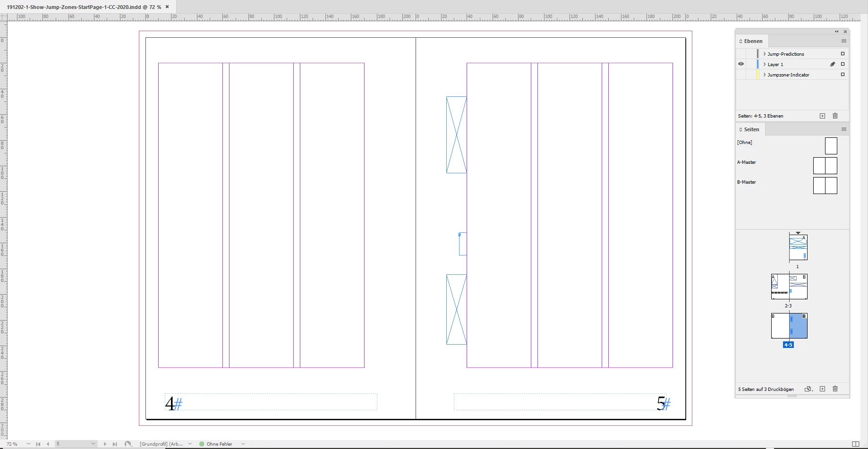Toggle lock on Jump-Predictions layer
Screen dimensions: 868x449
click(x=751, y=54)
